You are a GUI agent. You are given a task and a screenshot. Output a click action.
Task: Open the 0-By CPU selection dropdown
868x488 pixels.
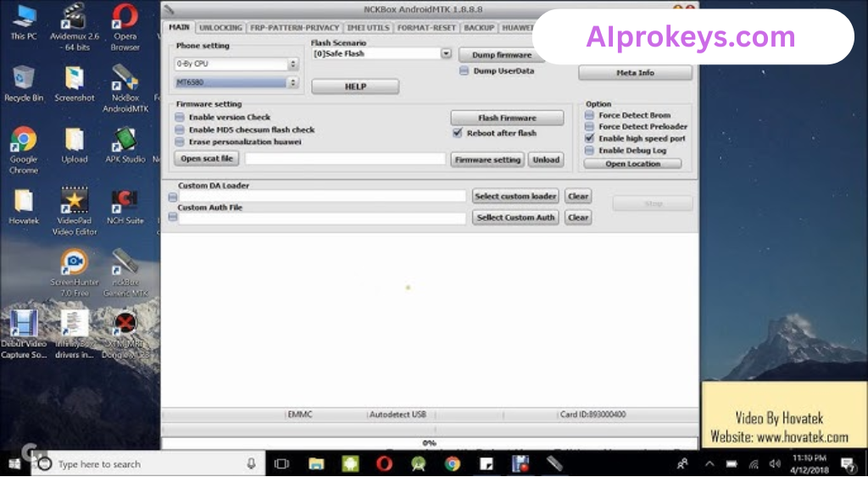[x=237, y=64]
